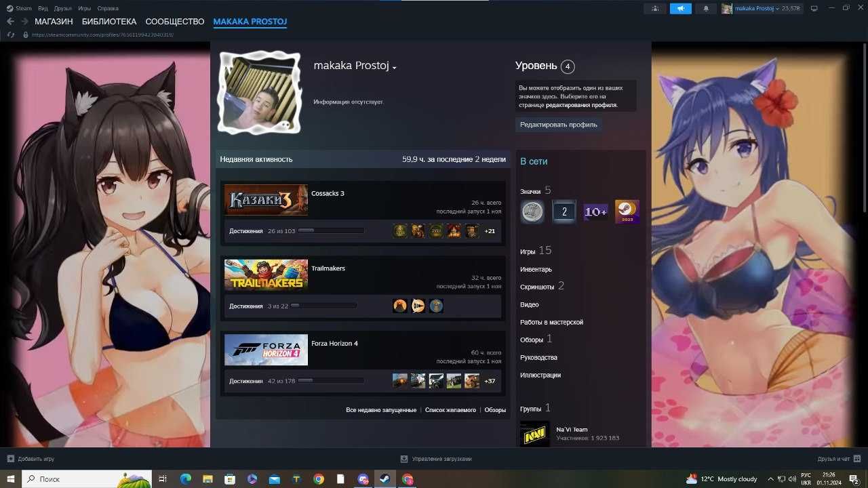Reload the page using the refresh icon

point(11,35)
